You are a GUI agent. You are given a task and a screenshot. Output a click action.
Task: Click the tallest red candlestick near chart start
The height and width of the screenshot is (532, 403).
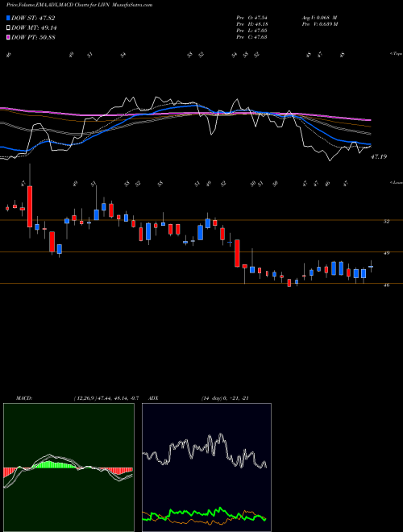pyautogui.click(x=30, y=206)
